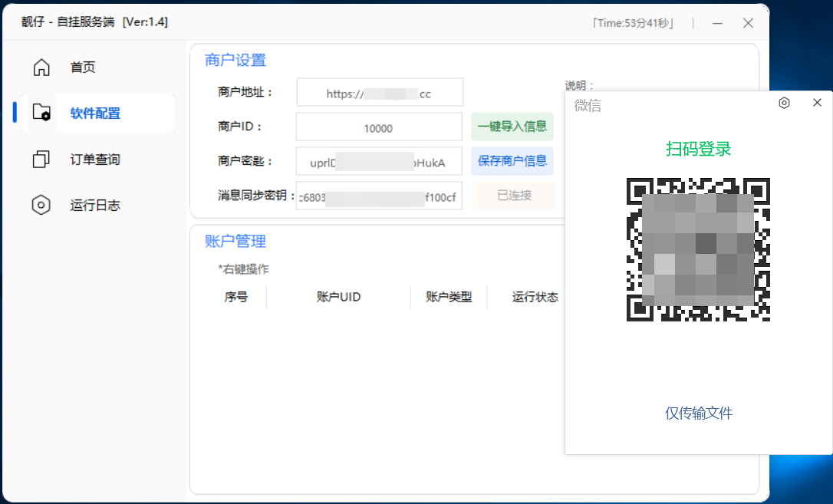Focus the 商户地址 input field
This screenshot has width=833, height=504.
380,93
